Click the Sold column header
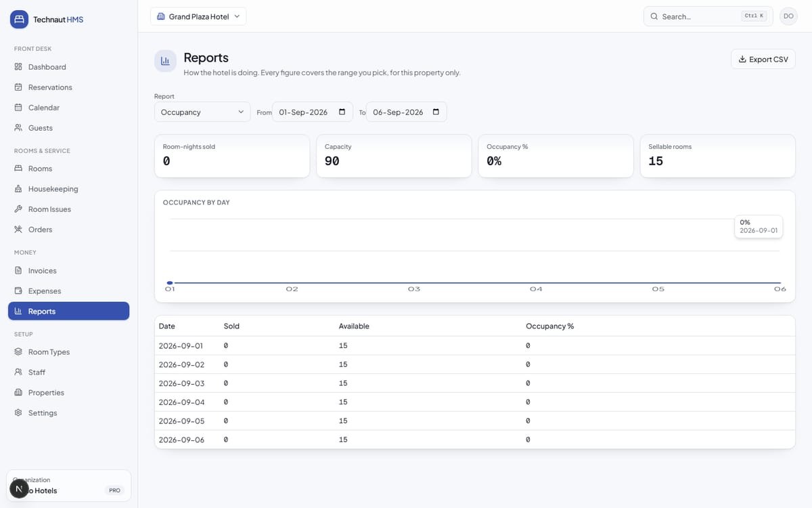Screen dimensions: 812x508 point(231,326)
